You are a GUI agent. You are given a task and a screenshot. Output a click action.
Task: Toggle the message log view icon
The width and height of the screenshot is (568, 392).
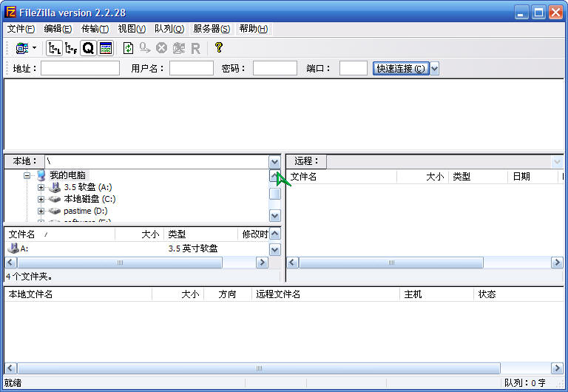106,48
